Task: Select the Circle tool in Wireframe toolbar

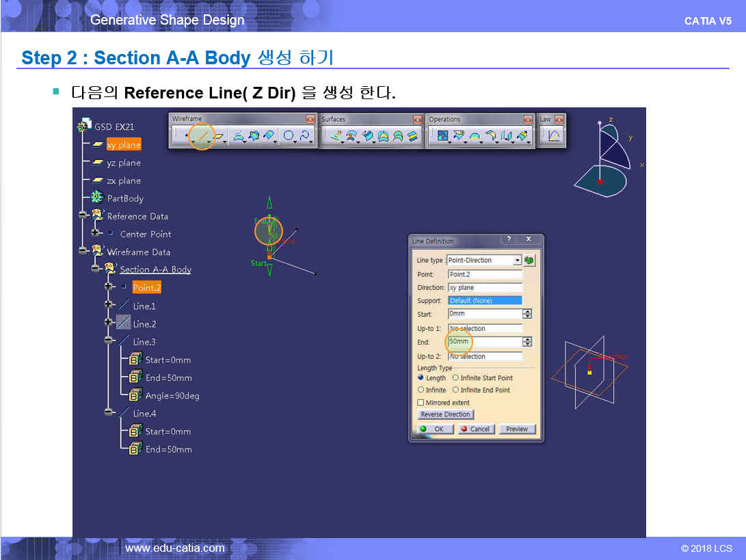Action: click(289, 137)
